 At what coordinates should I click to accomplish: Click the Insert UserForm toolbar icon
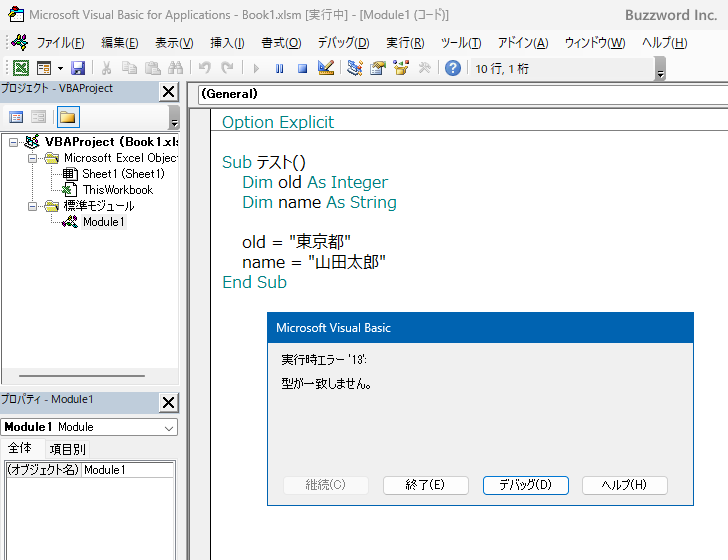click(x=44, y=68)
